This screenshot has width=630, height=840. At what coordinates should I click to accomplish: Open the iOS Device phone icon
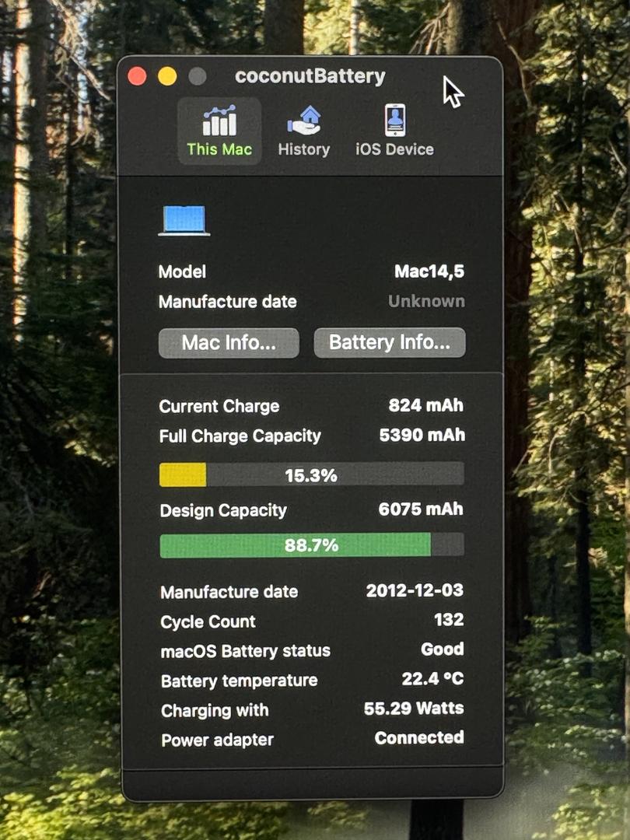pos(395,120)
